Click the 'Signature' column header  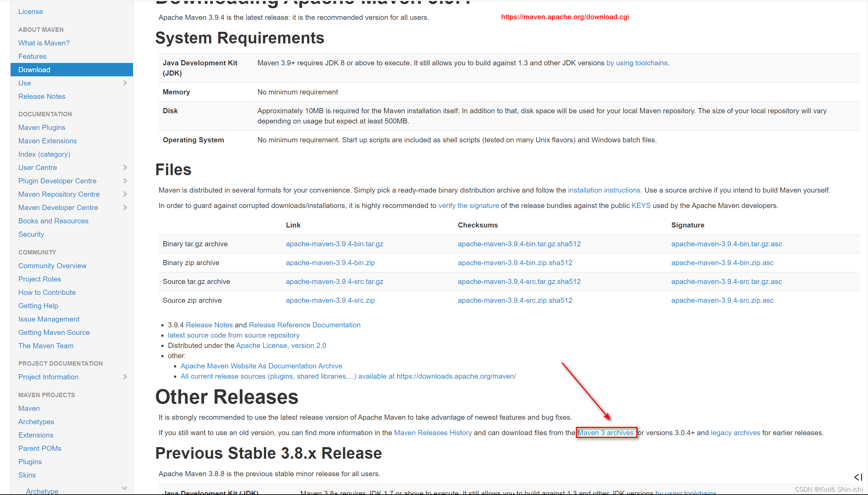coord(688,225)
